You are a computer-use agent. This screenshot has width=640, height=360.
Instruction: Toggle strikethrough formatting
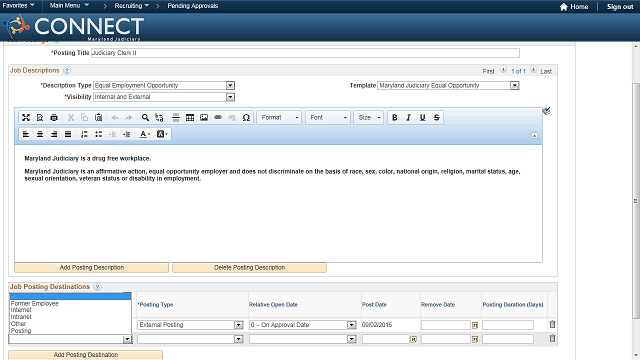coord(436,118)
